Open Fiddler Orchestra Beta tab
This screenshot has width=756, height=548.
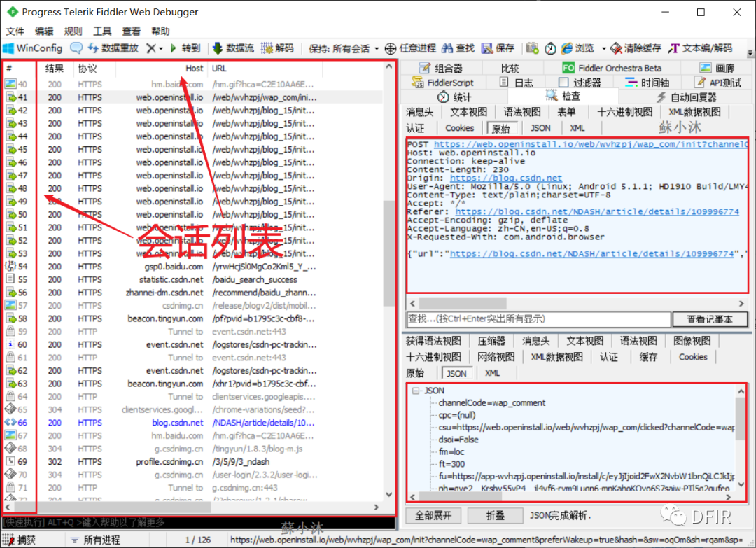tap(612, 68)
